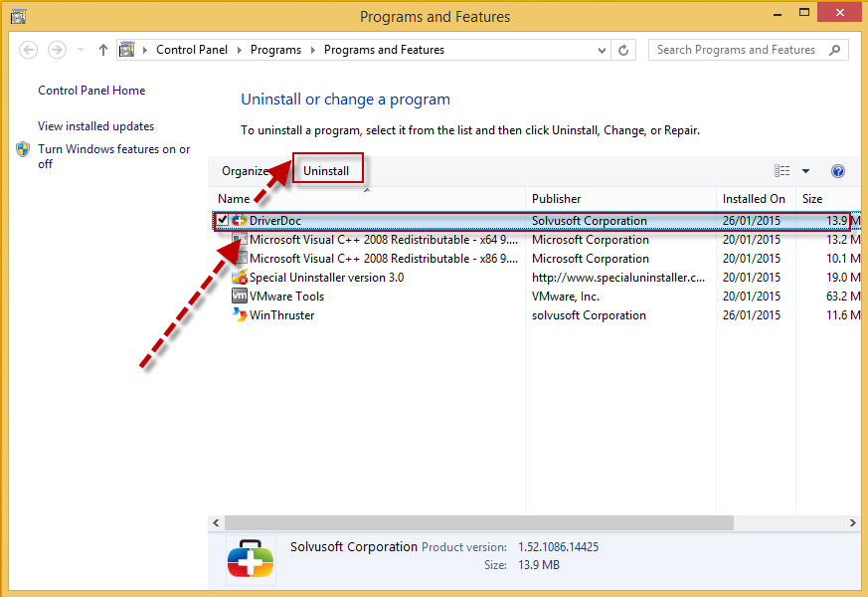Select the DriverDoc entry name
Image resolution: width=868 pixels, height=597 pixels.
pos(275,221)
